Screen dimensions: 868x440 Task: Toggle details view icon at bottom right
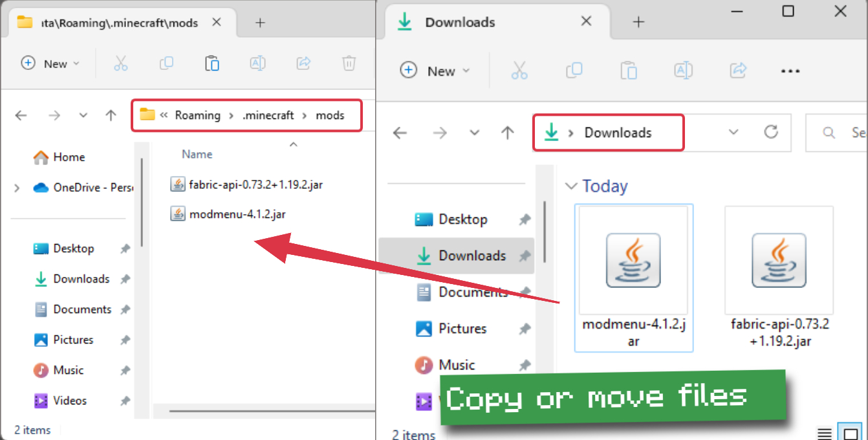point(824,432)
